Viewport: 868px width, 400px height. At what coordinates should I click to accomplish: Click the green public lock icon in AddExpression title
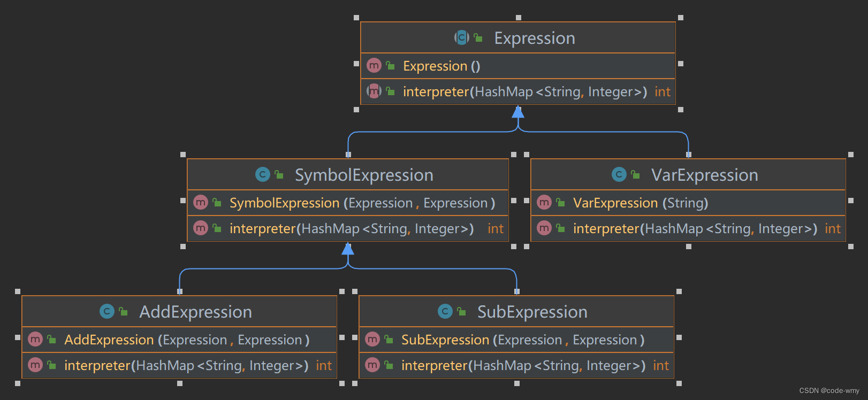pos(123,311)
